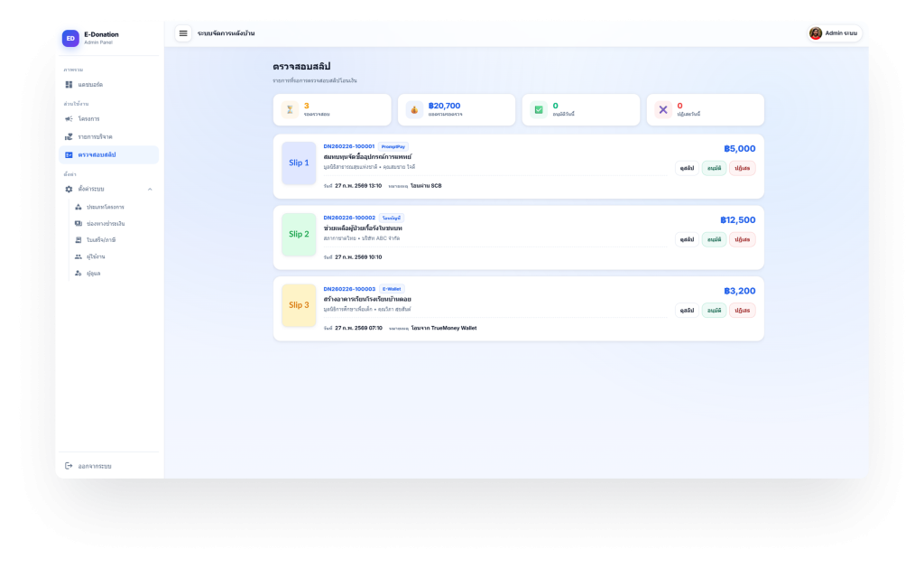Viewport: 924px width, 568px height.
Task: Open ใบเสร็จ/ภาษี settings item
Action: (102, 240)
